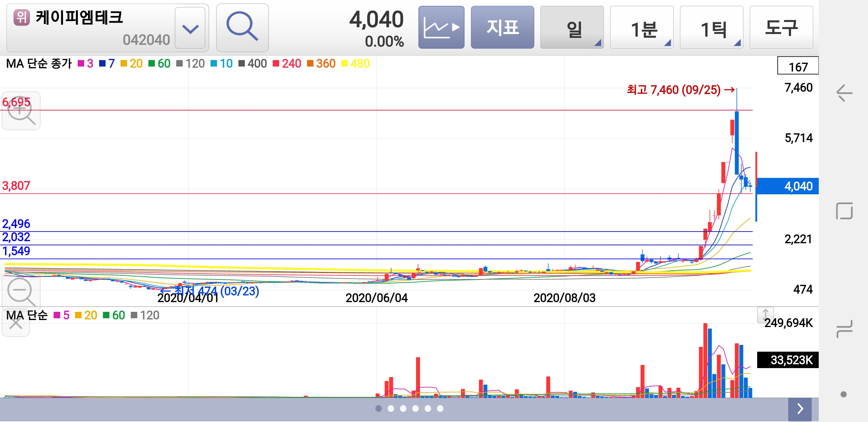Screen dimensions: 868x422
Task: Click the 2,496 blue price line label
Action: pyautogui.click(x=16, y=224)
